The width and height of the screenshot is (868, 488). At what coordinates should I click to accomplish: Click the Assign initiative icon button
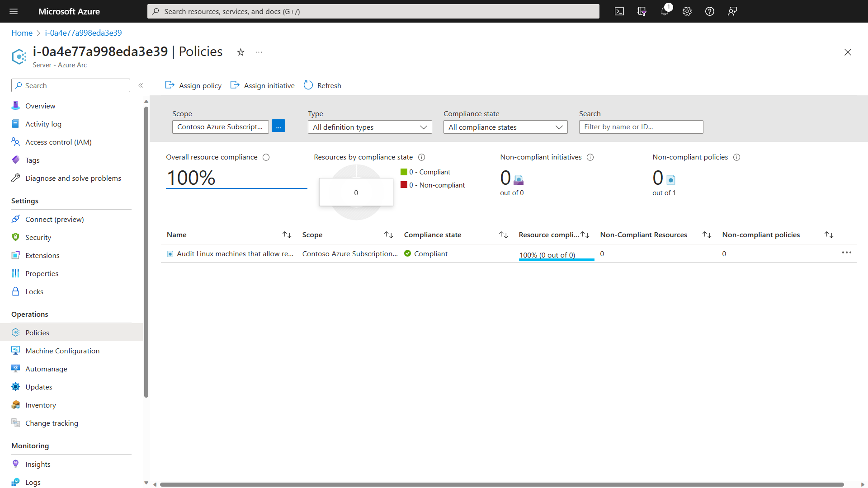[236, 85]
